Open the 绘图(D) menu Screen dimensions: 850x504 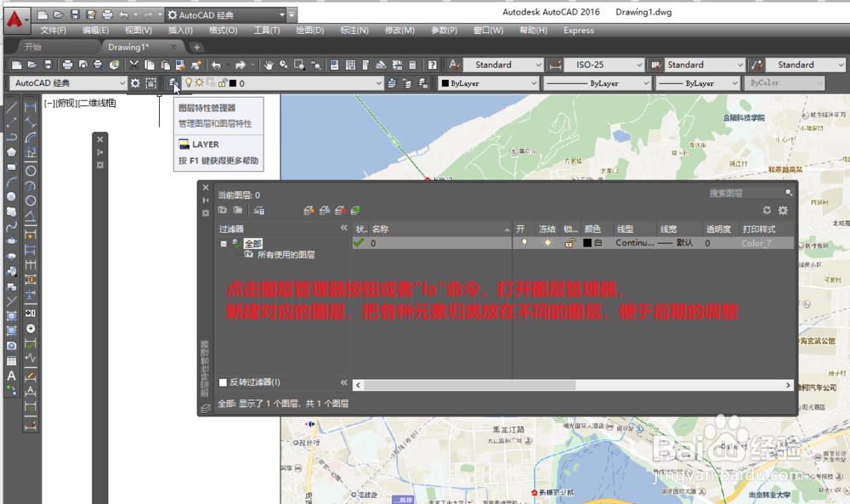[310, 31]
